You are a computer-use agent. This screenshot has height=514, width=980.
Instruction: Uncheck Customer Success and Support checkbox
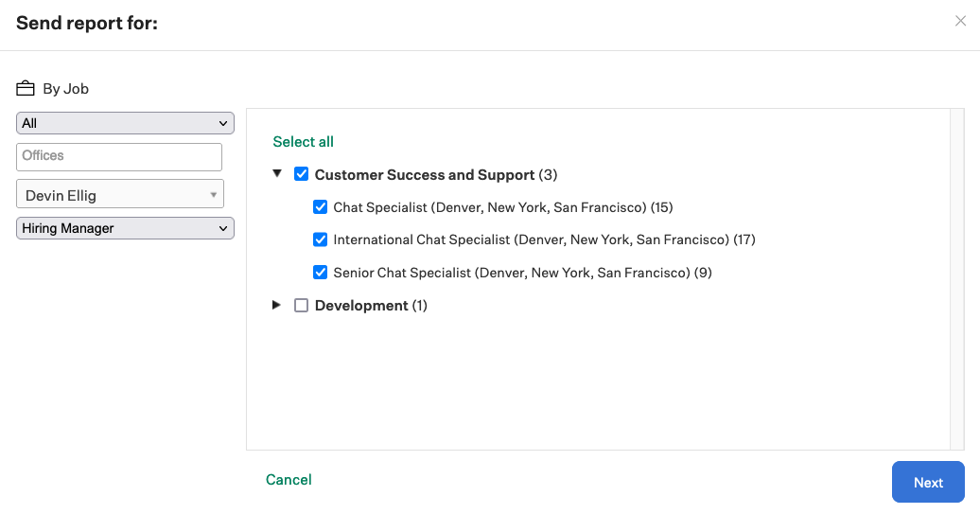301,174
